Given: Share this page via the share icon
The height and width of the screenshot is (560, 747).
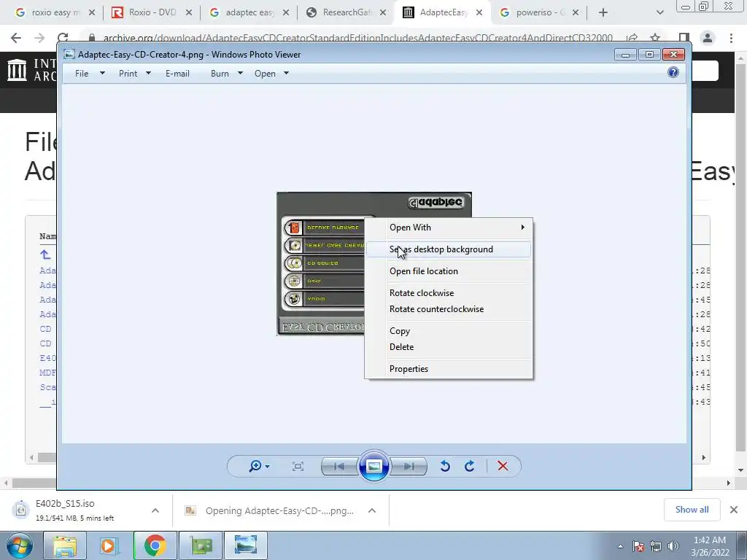Looking at the screenshot, I should [x=632, y=38].
